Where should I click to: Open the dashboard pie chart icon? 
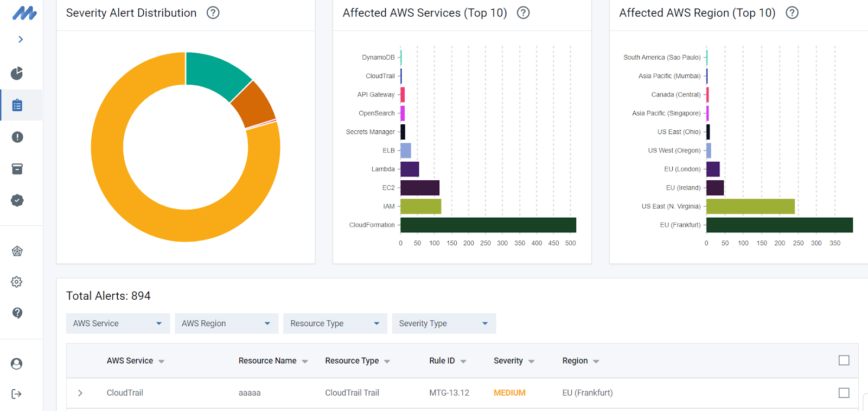click(17, 73)
